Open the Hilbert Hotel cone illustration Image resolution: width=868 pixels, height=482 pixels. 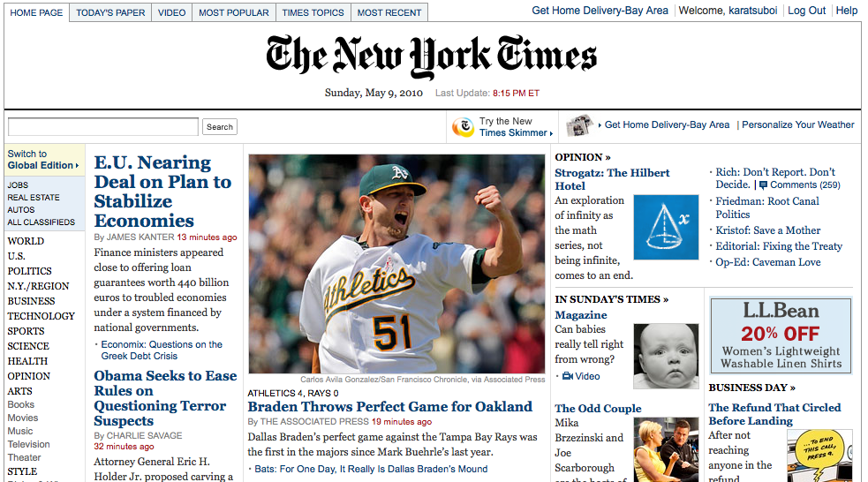[x=666, y=227]
